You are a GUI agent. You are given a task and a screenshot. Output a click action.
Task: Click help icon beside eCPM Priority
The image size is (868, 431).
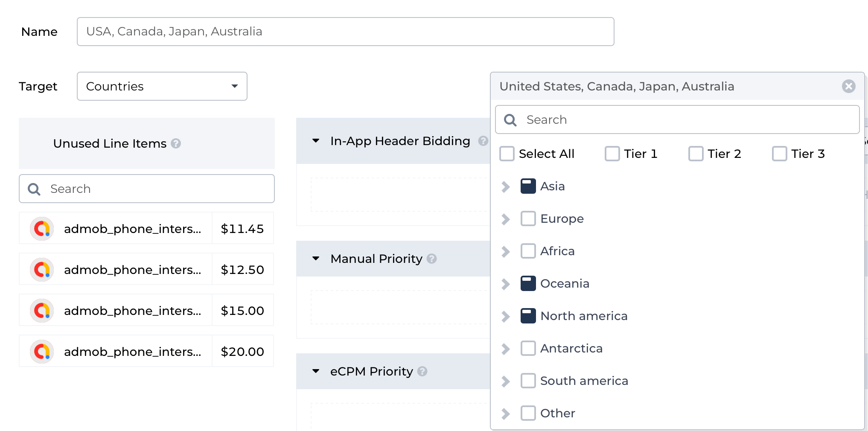click(422, 371)
